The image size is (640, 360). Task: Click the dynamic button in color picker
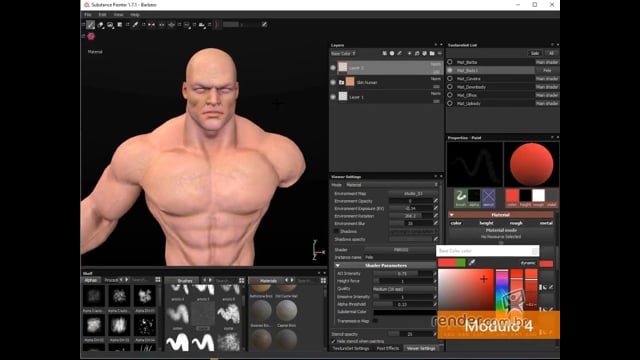[x=528, y=263]
